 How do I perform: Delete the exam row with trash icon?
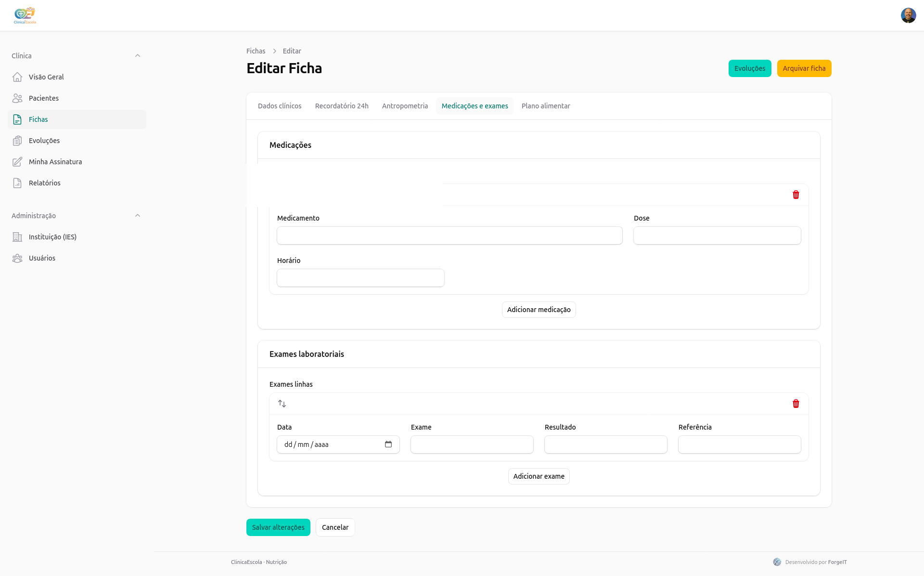796,404
